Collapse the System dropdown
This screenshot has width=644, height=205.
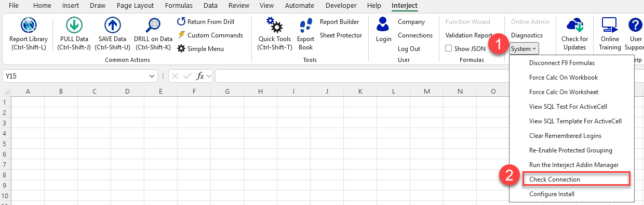pos(524,49)
